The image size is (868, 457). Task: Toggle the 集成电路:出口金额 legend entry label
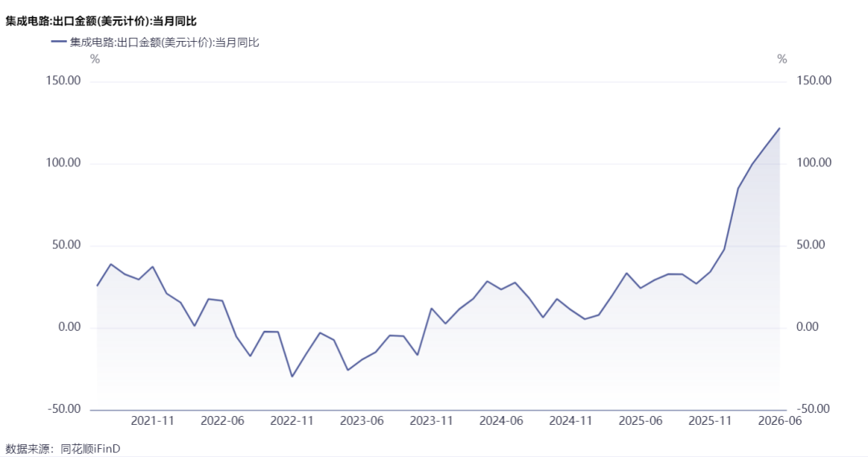(165, 42)
